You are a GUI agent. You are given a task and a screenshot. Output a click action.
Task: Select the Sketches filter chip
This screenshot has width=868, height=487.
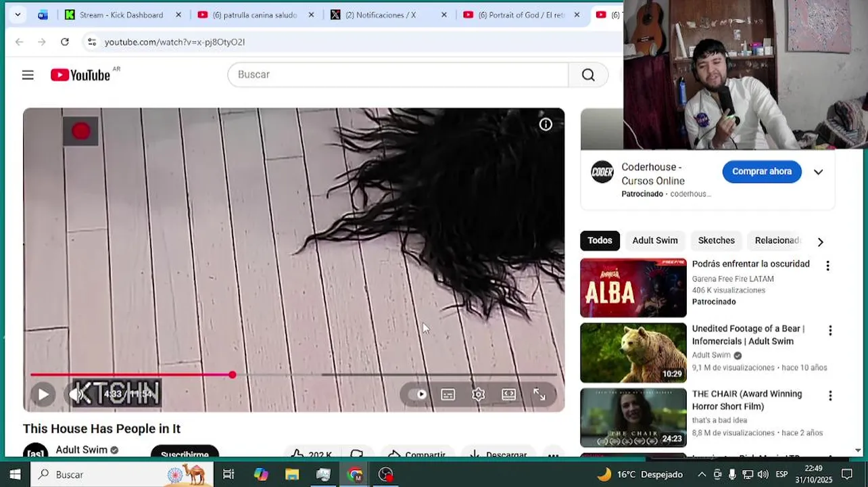pos(717,241)
